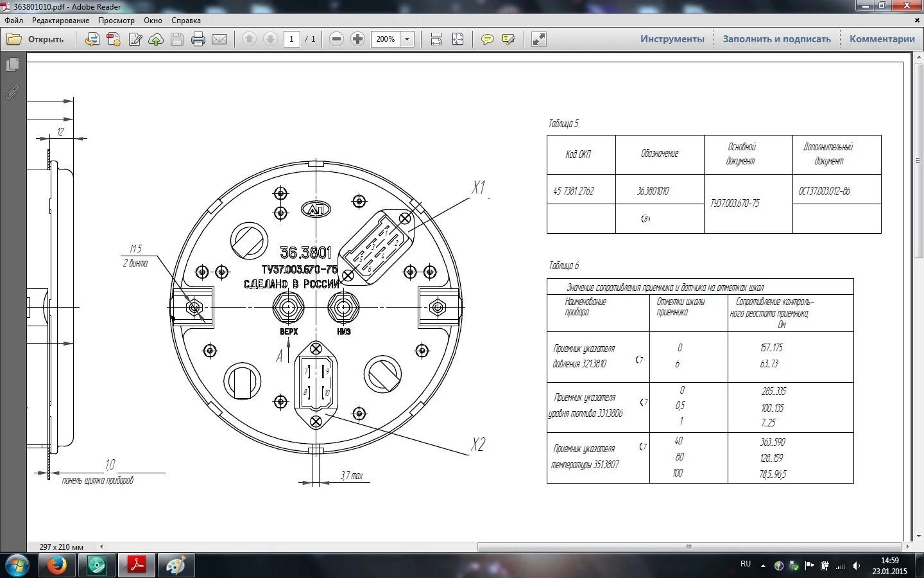
Task: Zoom out with the minus button
Action: coord(336,39)
